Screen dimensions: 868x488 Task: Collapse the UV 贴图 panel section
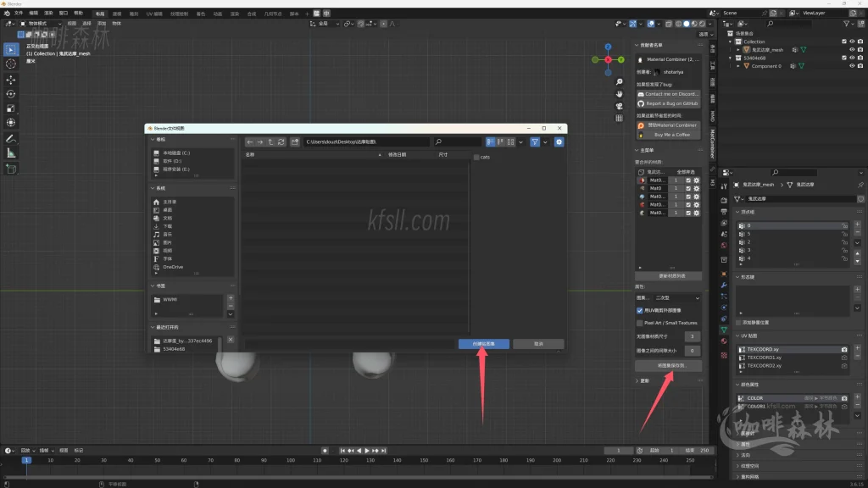(738, 336)
